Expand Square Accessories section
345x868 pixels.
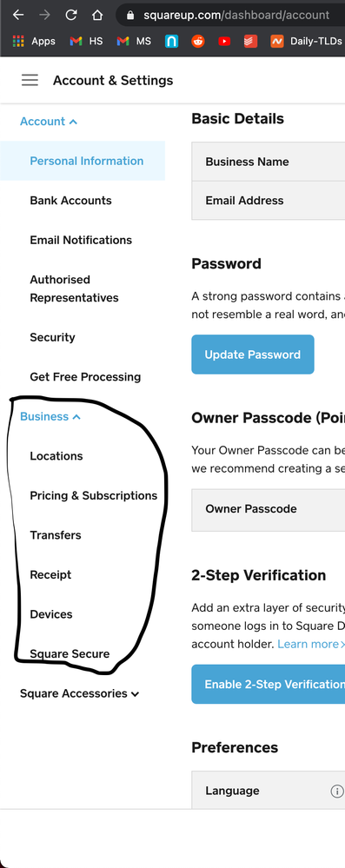79,693
